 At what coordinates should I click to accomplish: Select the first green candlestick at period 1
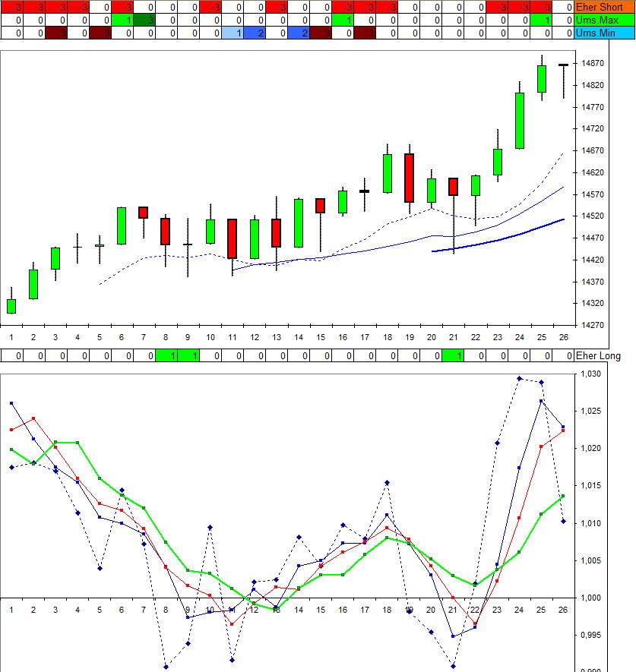11,306
